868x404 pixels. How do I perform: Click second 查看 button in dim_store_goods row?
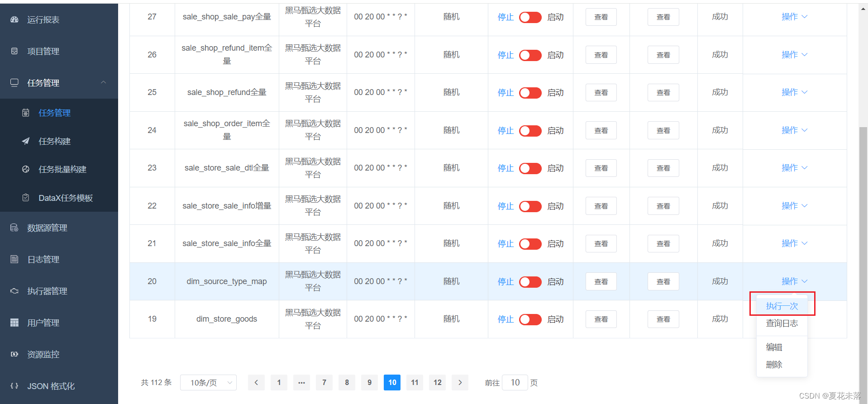[663, 319]
